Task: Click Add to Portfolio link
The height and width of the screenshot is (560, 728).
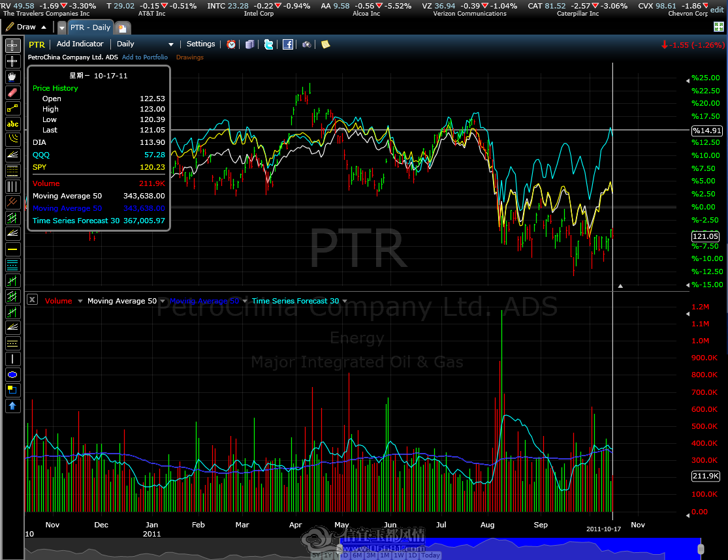Action: (145, 57)
